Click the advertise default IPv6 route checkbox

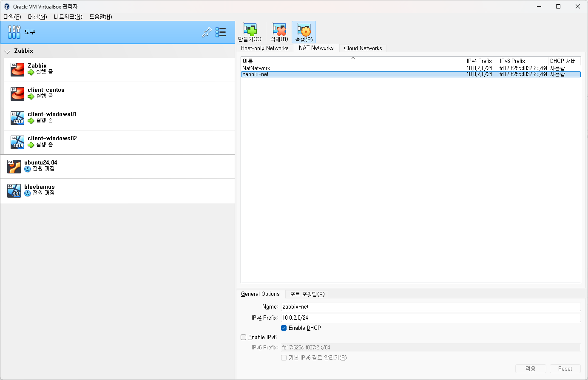(x=284, y=357)
